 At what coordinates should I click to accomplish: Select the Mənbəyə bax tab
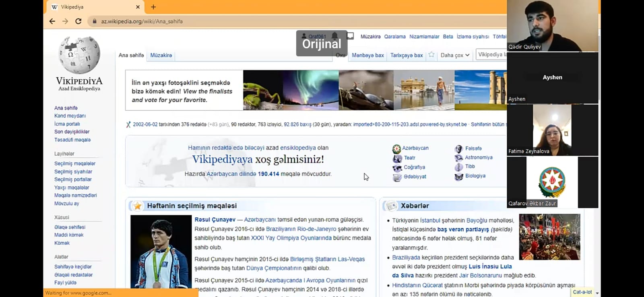click(368, 55)
